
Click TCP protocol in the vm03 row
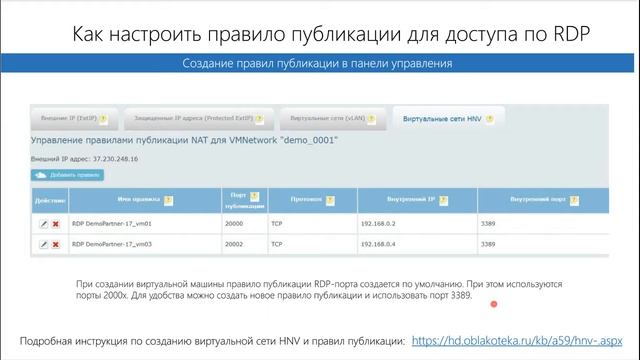[x=277, y=244]
